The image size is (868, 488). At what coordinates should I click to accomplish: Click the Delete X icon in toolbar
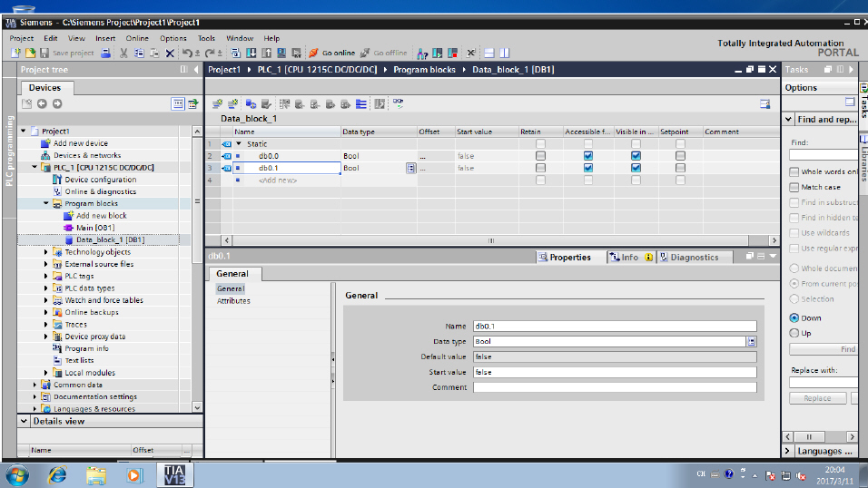pyautogui.click(x=170, y=54)
